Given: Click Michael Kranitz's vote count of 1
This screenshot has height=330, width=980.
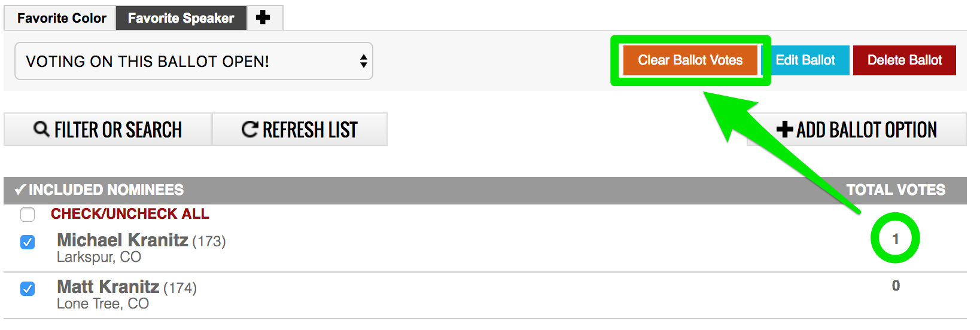Looking at the screenshot, I should coord(896,239).
